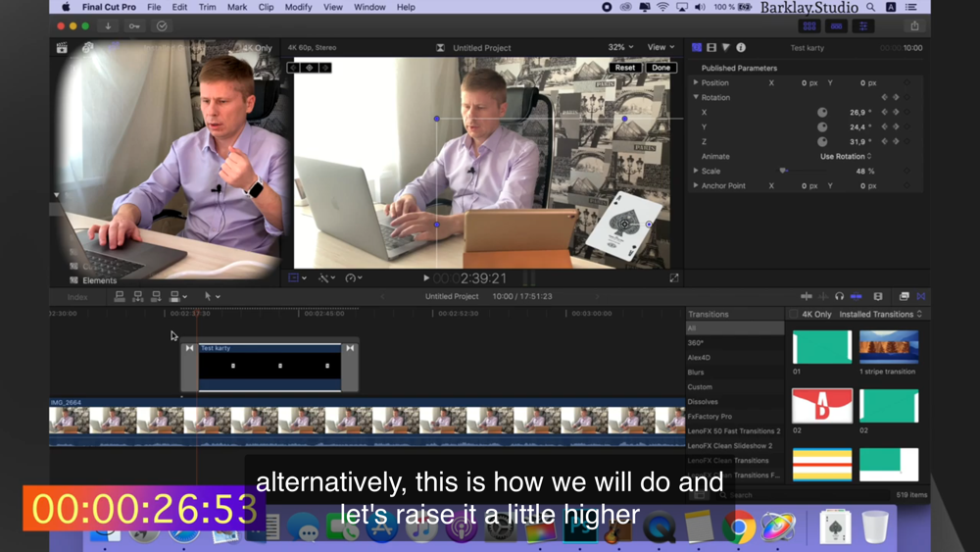Viewport: 980px width, 552px height.
Task: Open the info inspector icon
Action: [x=741, y=47]
